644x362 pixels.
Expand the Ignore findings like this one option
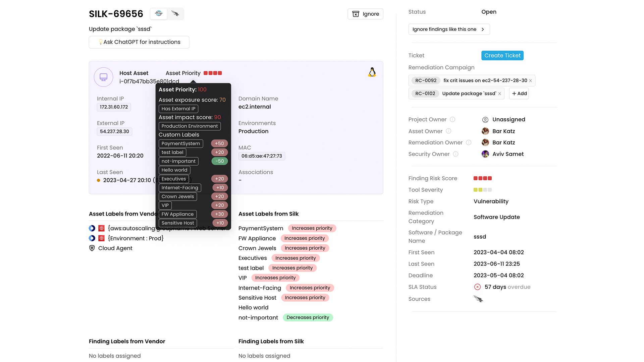(483, 29)
